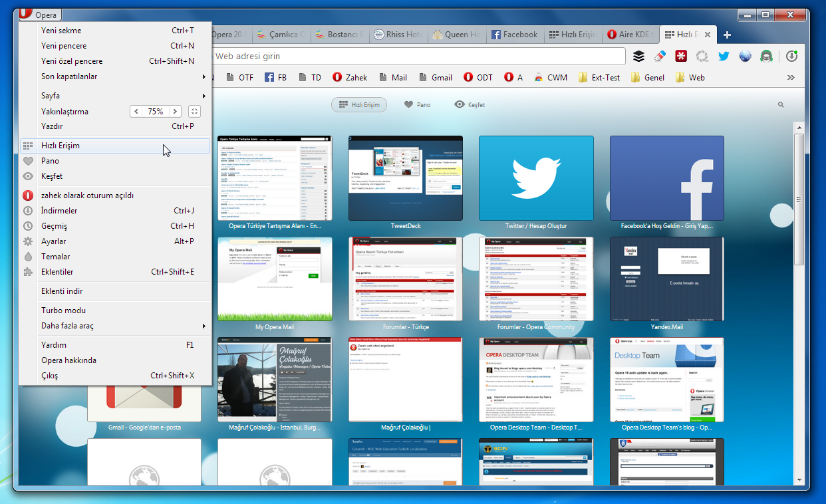
Task: Open the downloads arrow icon in toolbar
Action: (x=791, y=57)
